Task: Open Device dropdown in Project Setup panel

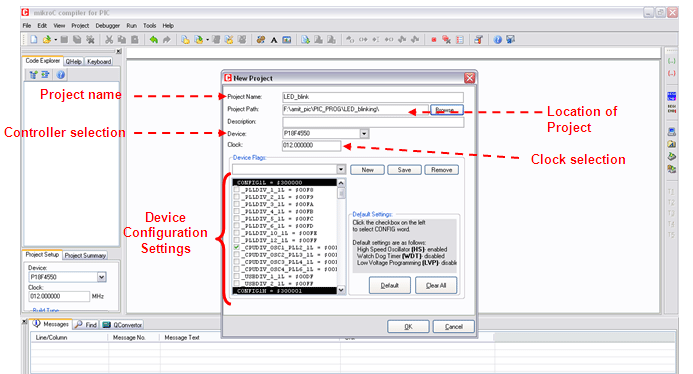Action: tap(101, 277)
